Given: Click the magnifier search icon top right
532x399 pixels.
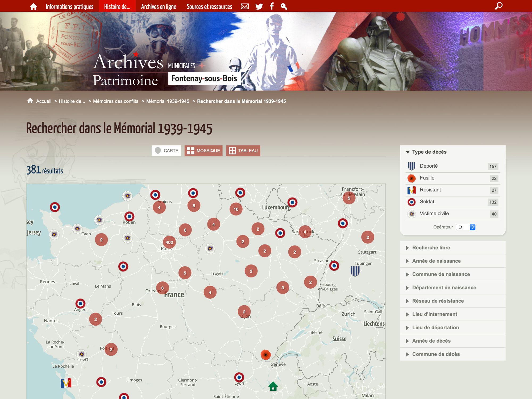Looking at the screenshot, I should pos(498,6).
